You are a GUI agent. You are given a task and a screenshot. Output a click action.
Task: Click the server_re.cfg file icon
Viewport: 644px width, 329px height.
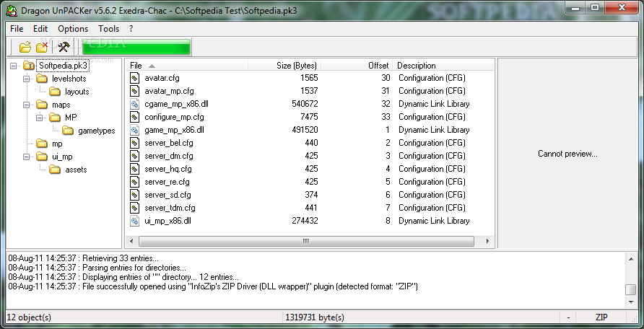[135, 182]
